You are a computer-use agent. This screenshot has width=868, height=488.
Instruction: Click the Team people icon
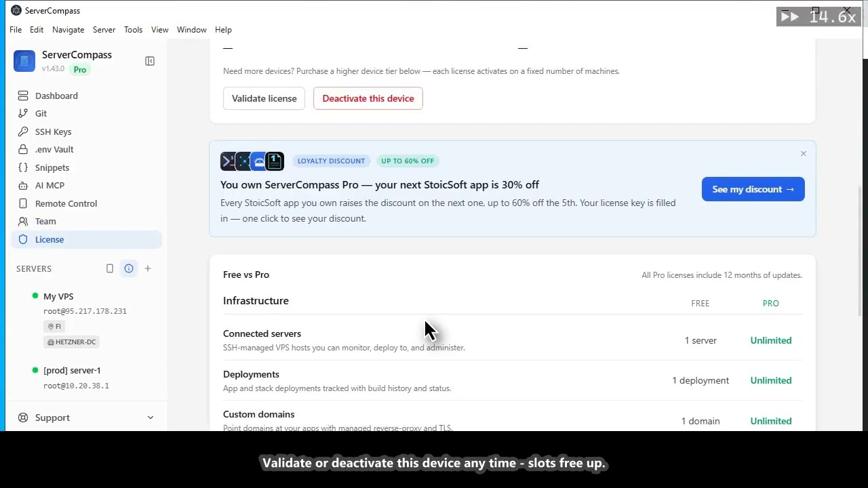(23, 221)
